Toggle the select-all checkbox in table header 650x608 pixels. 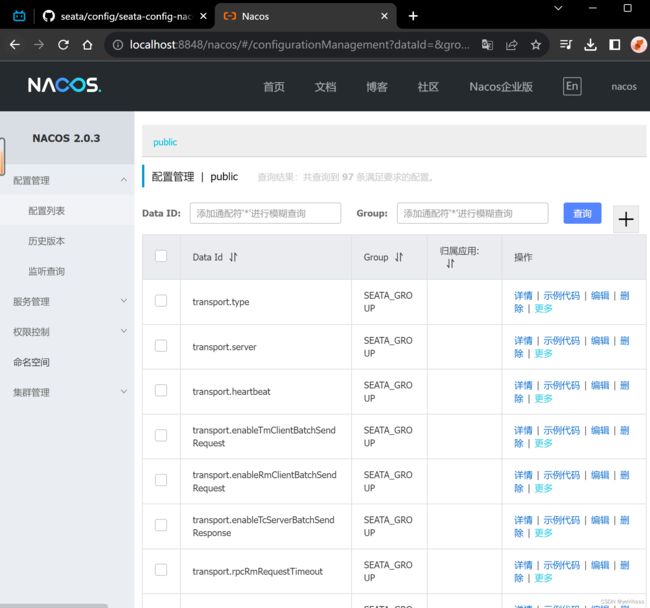161,256
